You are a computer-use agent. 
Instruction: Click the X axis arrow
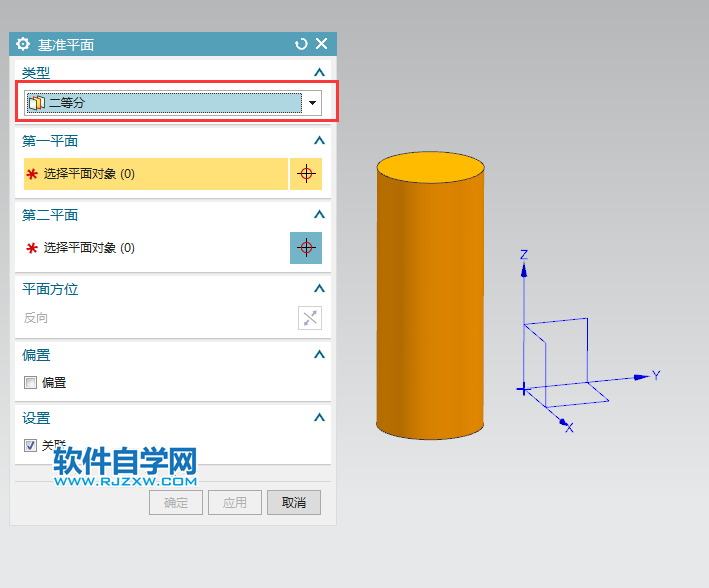[x=563, y=422]
